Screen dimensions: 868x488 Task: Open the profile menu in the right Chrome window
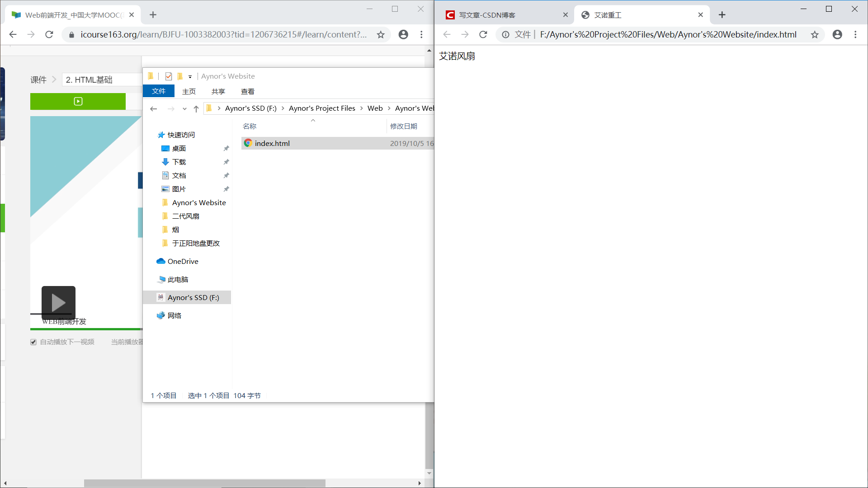point(837,34)
